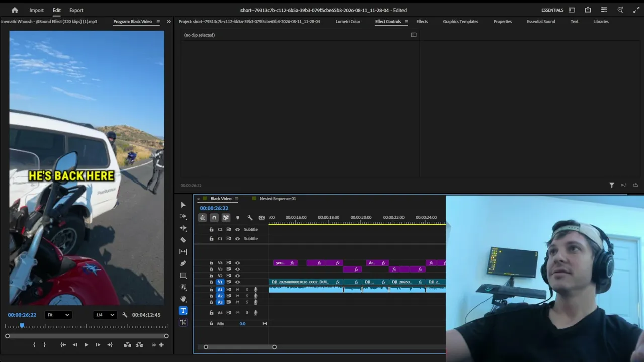This screenshot has height=362, width=644.
Task: Open Program Monitor settings wrench
Action: tap(125, 315)
